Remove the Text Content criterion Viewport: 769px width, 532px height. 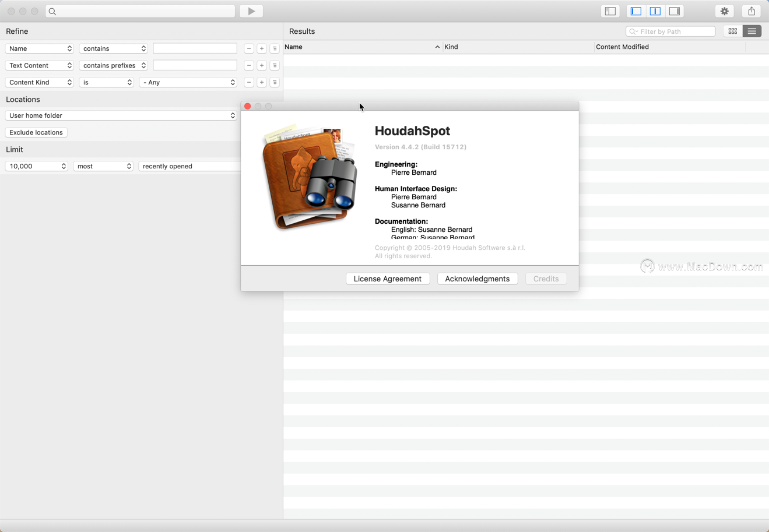249,65
